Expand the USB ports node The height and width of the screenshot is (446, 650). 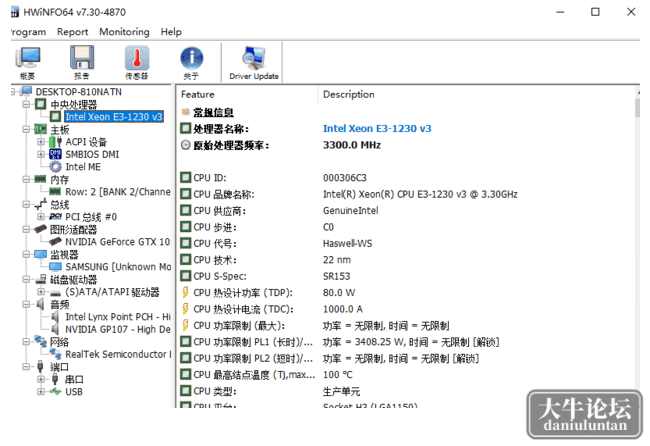(x=41, y=391)
